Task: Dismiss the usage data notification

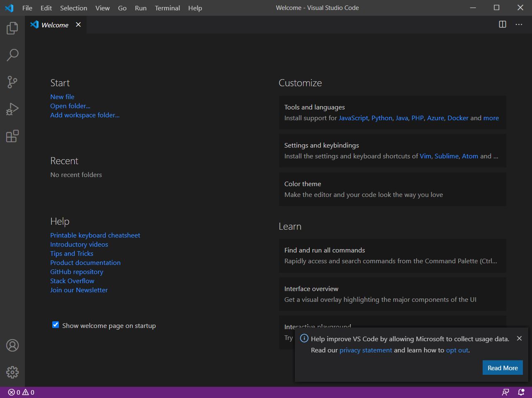Action: point(519,338)
